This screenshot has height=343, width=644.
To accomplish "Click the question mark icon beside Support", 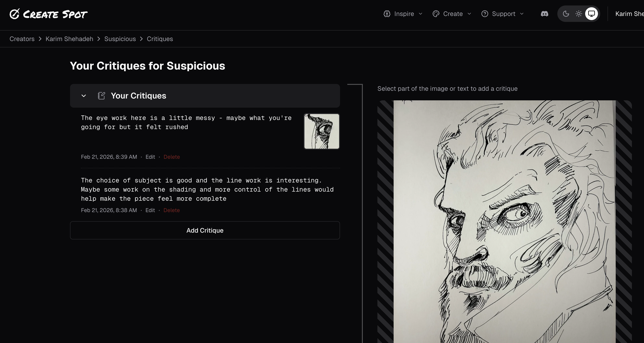I will coord(485,14).
